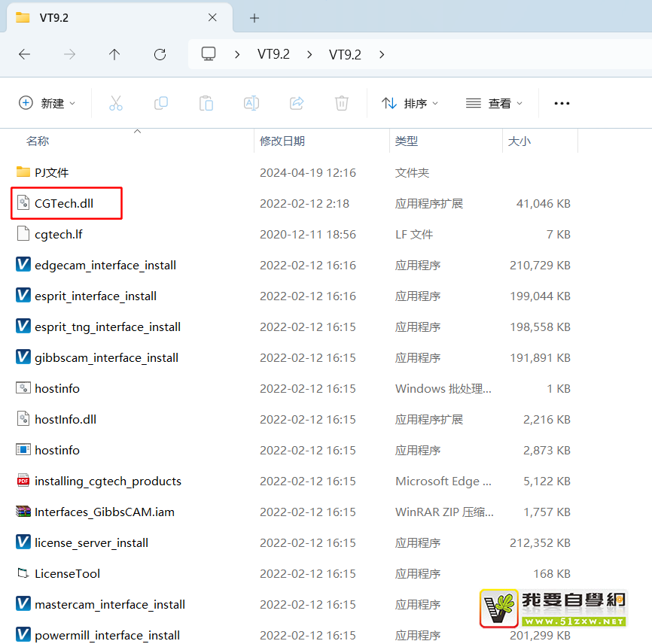Select the CGTech.dll file
Image resolution: width=652 pixels, height=644 pixels.
(x=64, y=203)
